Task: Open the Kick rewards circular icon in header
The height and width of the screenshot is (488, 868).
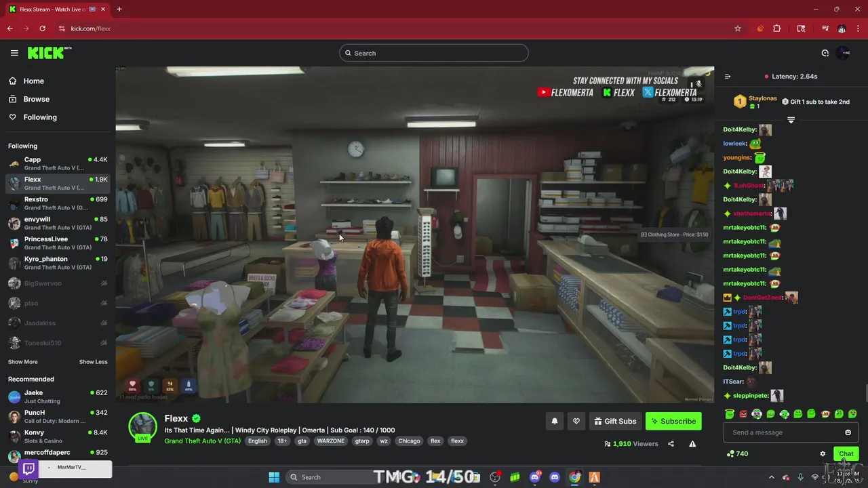Action: (x=825, y=53)
